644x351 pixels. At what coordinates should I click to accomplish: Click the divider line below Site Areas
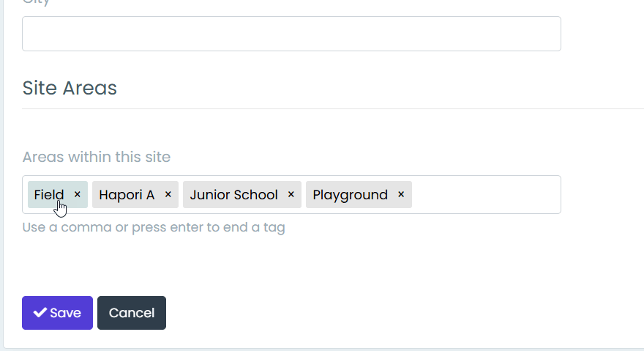[333, 109]
